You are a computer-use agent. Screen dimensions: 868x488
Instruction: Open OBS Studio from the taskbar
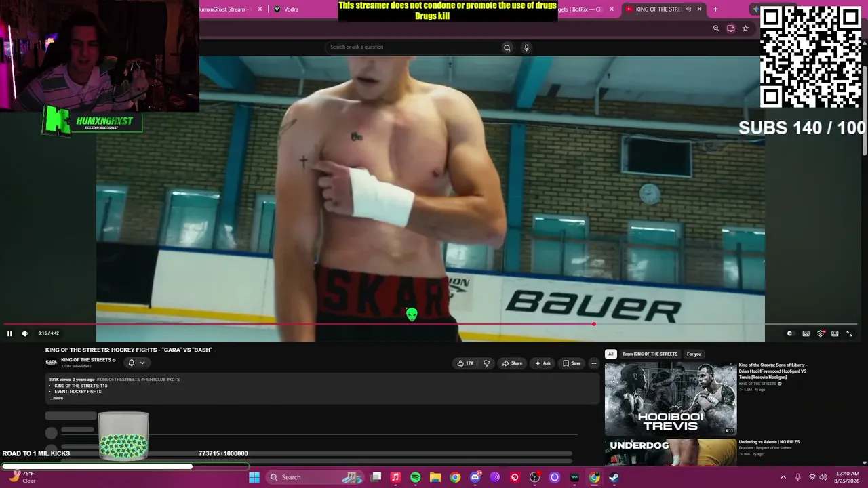[535, 477]
